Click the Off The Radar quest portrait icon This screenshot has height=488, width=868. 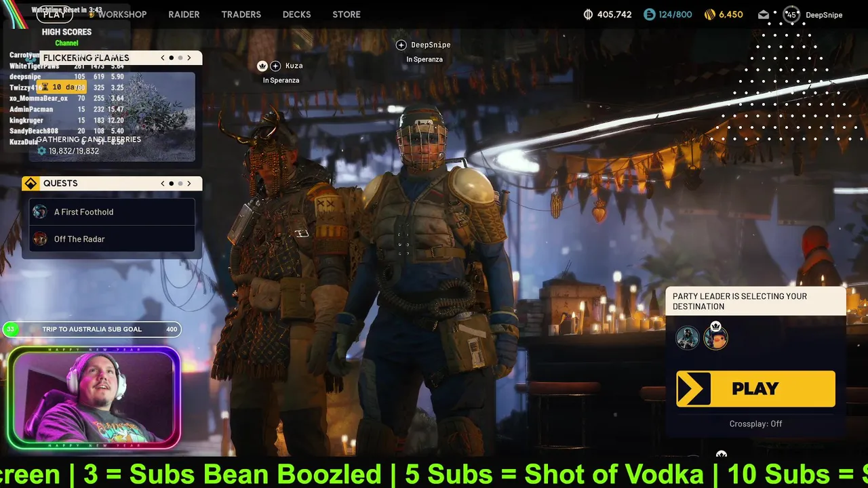(40, 239)
